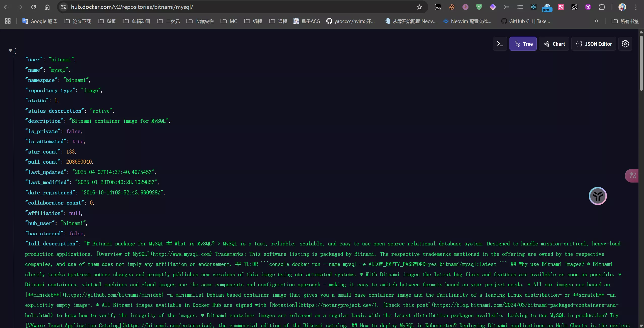Open the JSON Editor view
The image size is (644, 328).
[594, 44]
